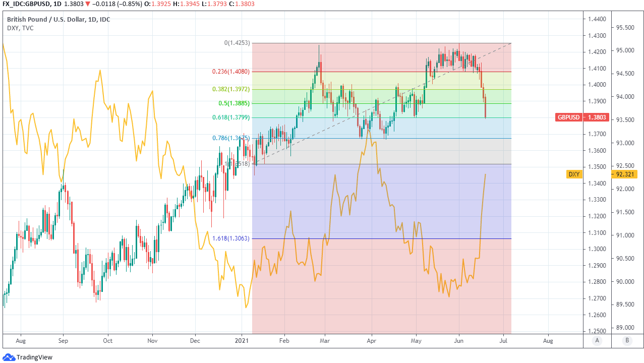Select the British Pound / U.S. Dollar legend title

tap(58, 19)
